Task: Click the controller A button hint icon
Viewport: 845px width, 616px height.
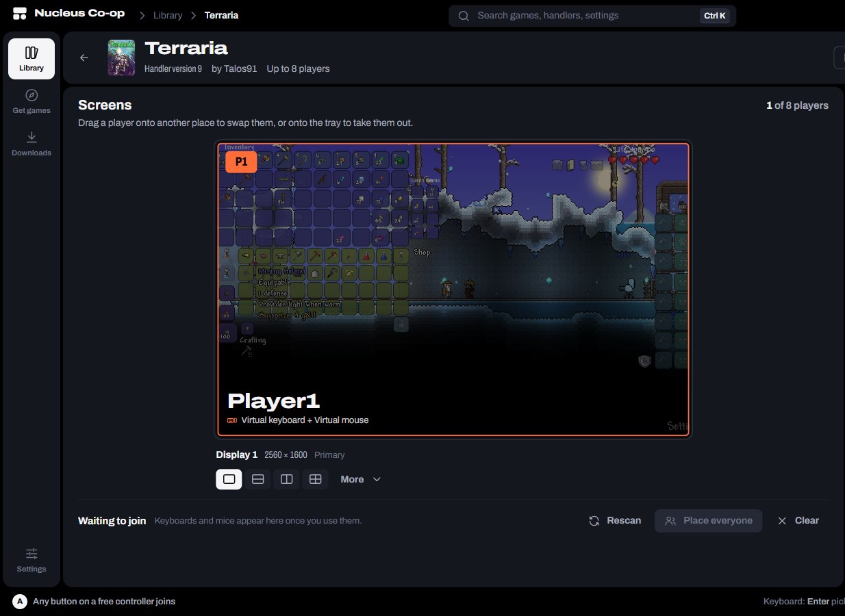Action: [20, 602]
